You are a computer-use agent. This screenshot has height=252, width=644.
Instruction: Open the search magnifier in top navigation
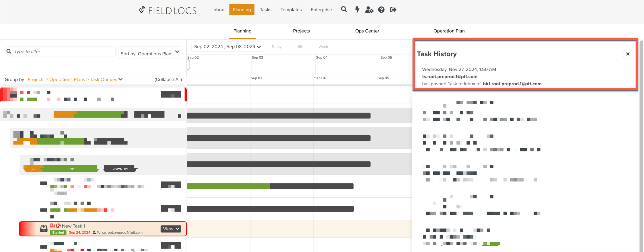(x=344, y=10)
